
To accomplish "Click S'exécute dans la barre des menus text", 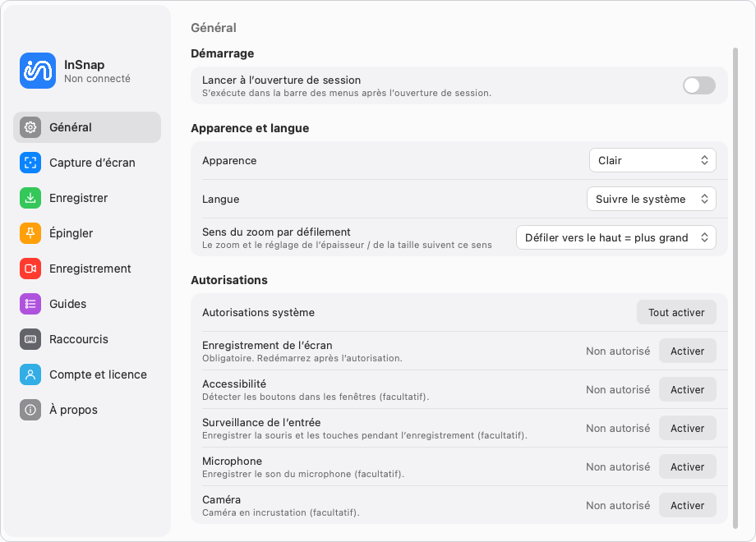I will [x=347, y=93].
